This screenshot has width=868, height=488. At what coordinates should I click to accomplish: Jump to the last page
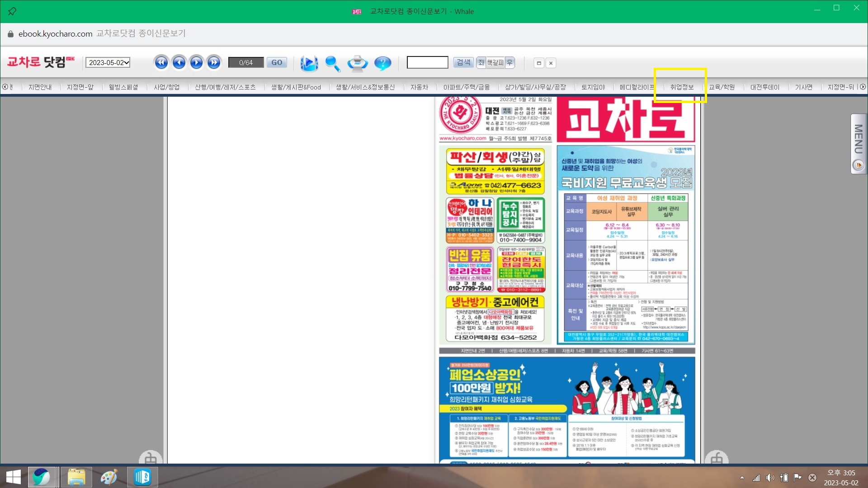(x=214, y=62)
